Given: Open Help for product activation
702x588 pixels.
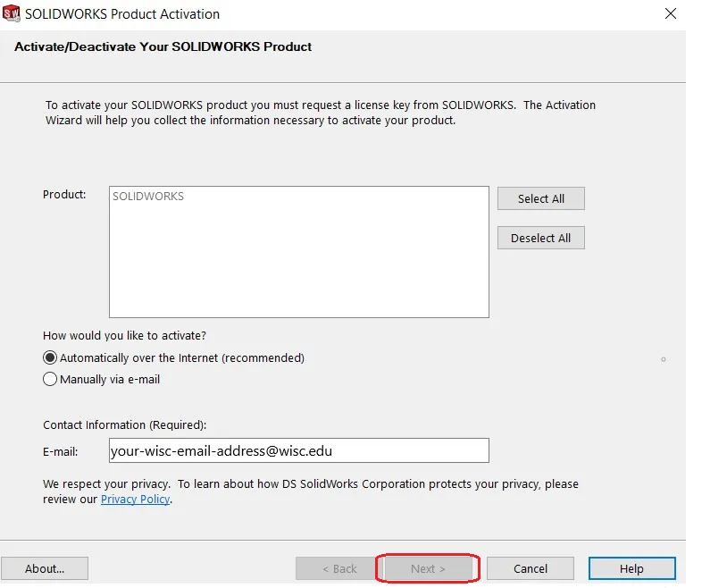Looking at the screenshot, I should click(631, 568).
